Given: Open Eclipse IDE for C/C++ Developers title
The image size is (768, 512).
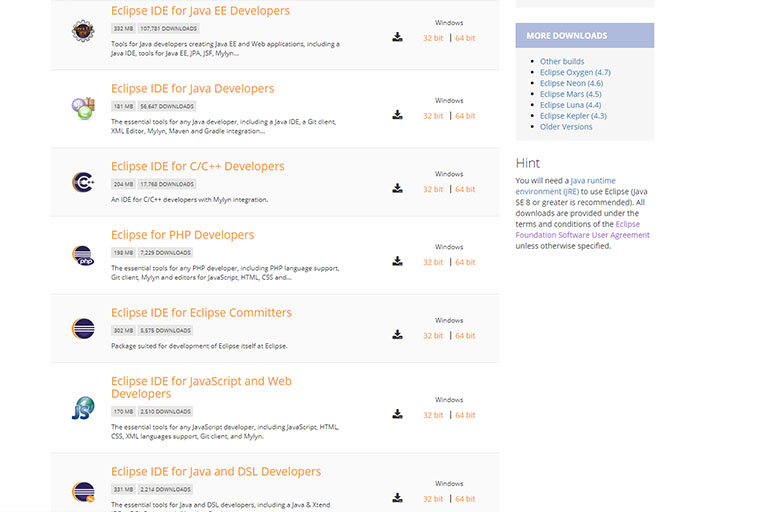Looking at the screenshot, I should pyautogui.click(x=197, y=167).
